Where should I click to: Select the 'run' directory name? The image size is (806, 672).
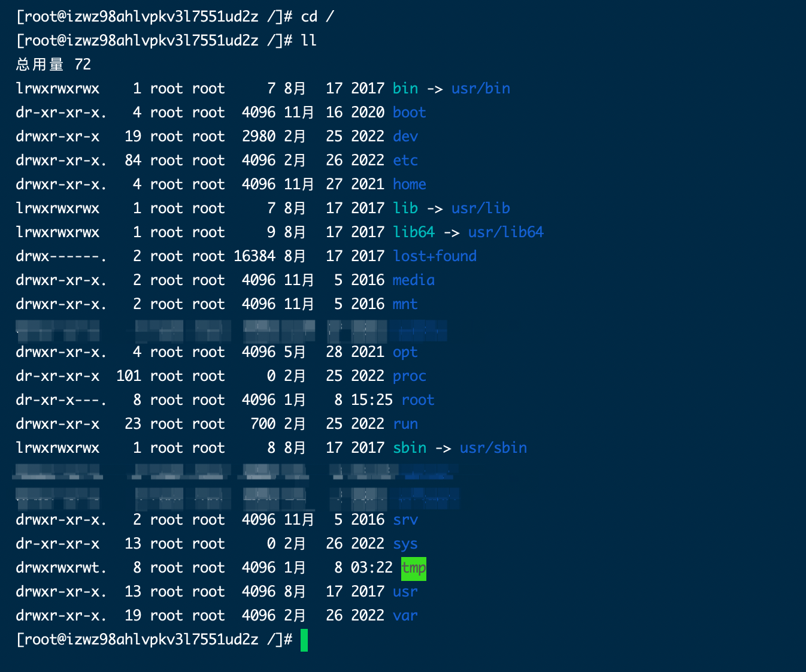pyautogui.click(x=405, y=424)
